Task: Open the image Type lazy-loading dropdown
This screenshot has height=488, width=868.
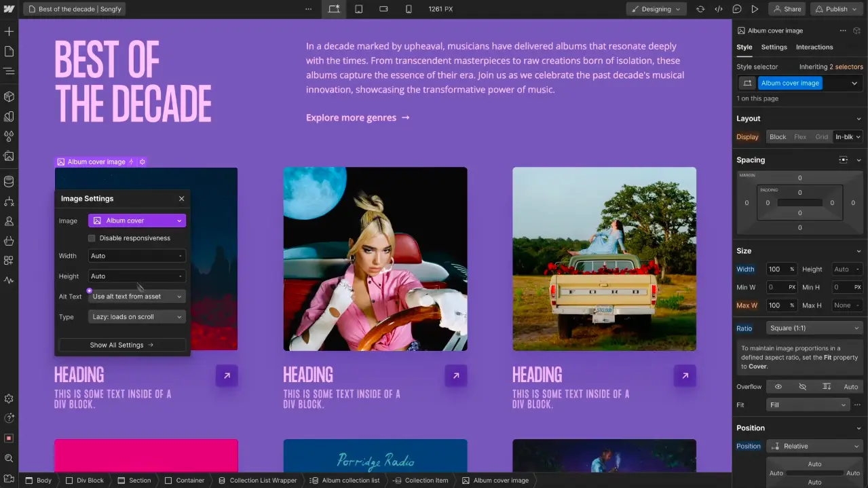Action: tap(136, 316)
